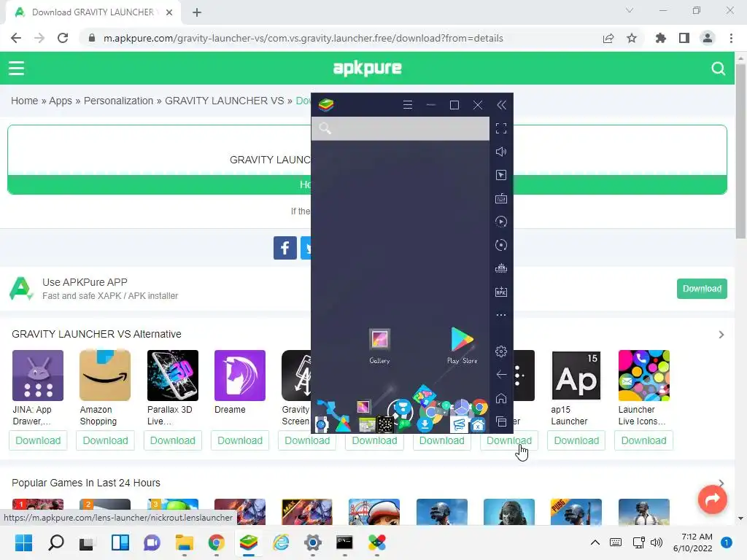Open the Launcher Live Icons thumbnail
This screenshot has width=747, height=560.
643,376
